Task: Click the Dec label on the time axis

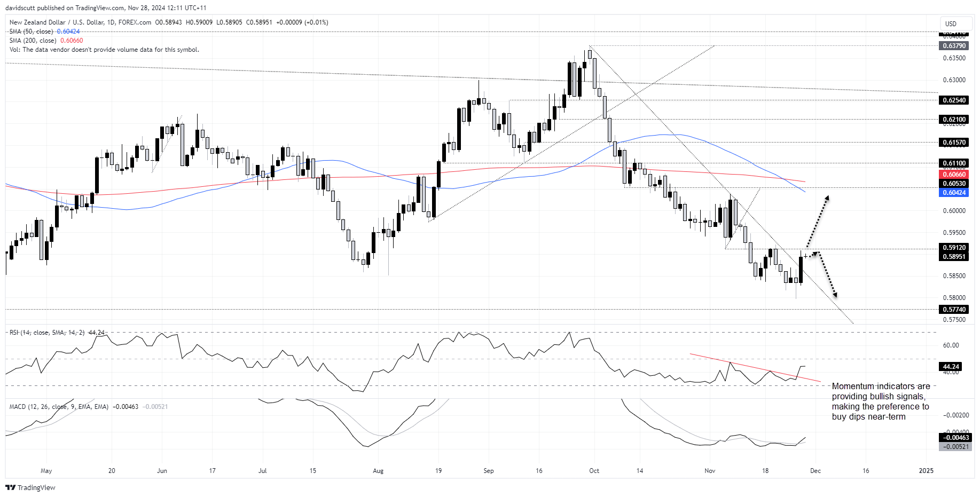Action: (x=816, y=471)
